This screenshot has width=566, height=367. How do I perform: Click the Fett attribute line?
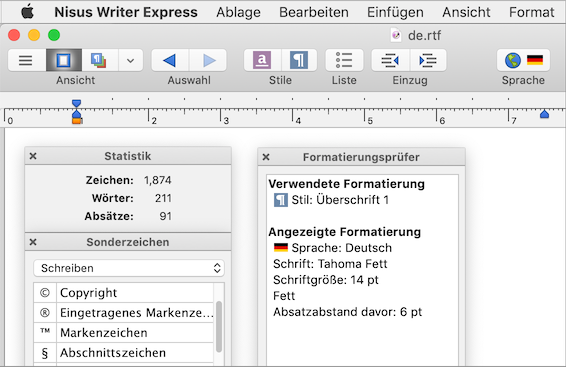click(284, 296)
